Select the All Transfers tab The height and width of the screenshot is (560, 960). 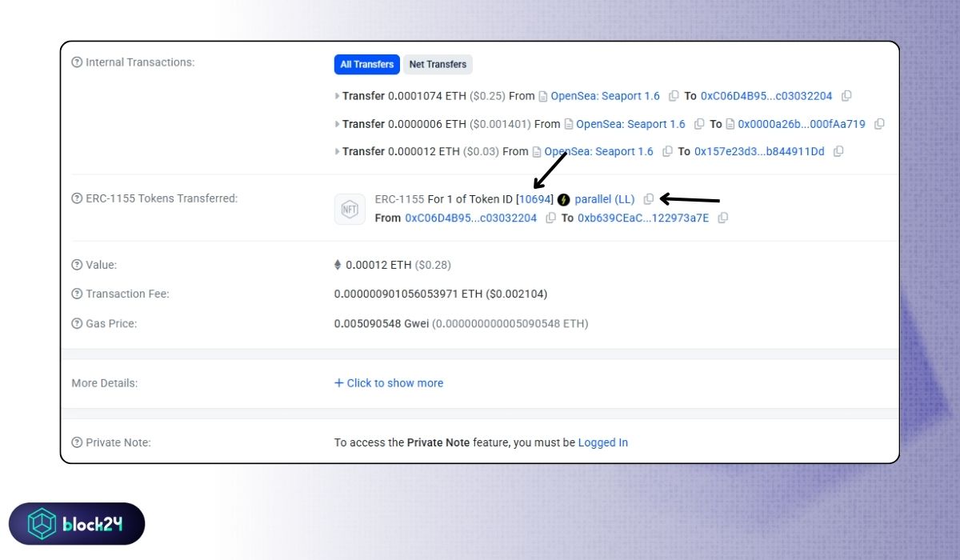(366, 64)
